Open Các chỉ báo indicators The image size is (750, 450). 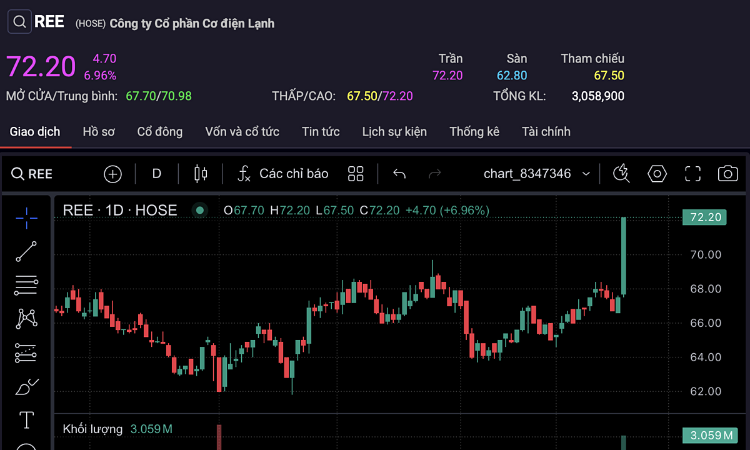coord(282,174)
